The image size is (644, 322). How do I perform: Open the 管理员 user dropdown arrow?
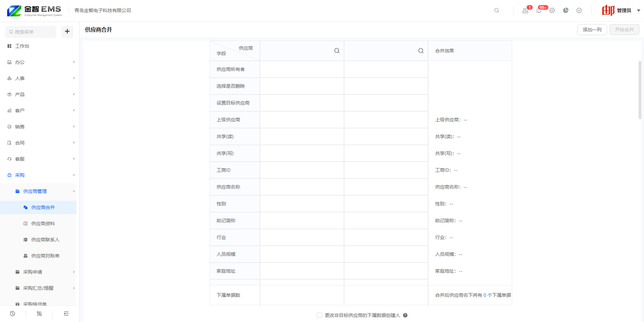(638, 11)
